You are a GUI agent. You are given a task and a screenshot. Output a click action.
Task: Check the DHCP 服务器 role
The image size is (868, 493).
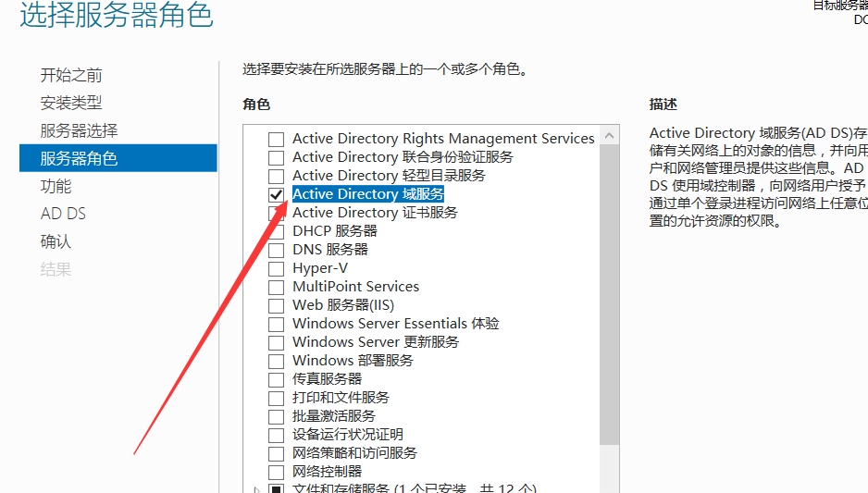pyautogui.click(x=276, y=231)
